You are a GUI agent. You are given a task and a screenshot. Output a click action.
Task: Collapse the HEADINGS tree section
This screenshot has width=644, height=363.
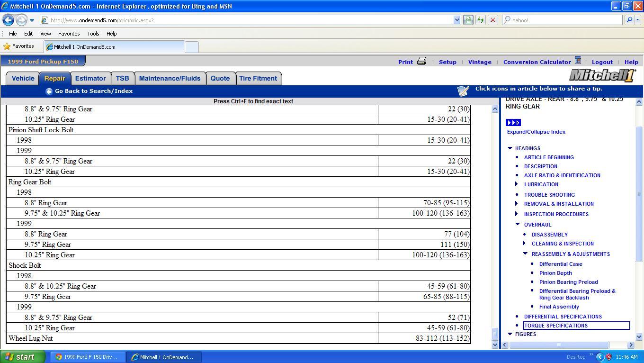click(510, 148)
